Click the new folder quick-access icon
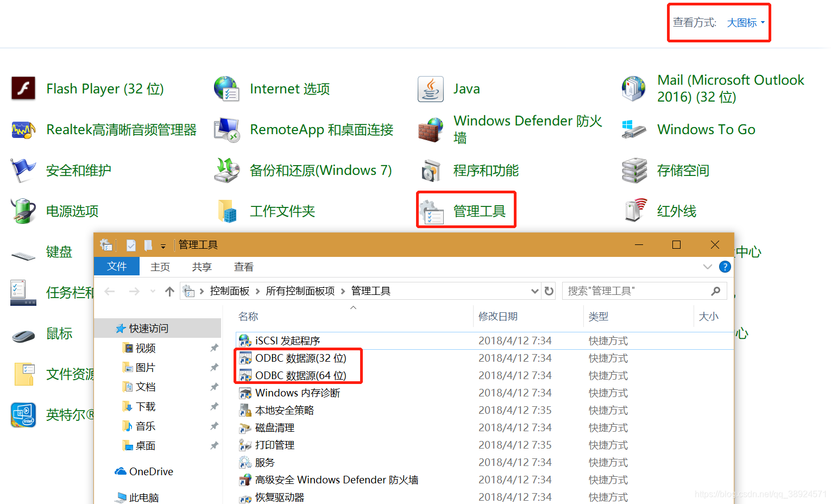 (x=148, y=245)
